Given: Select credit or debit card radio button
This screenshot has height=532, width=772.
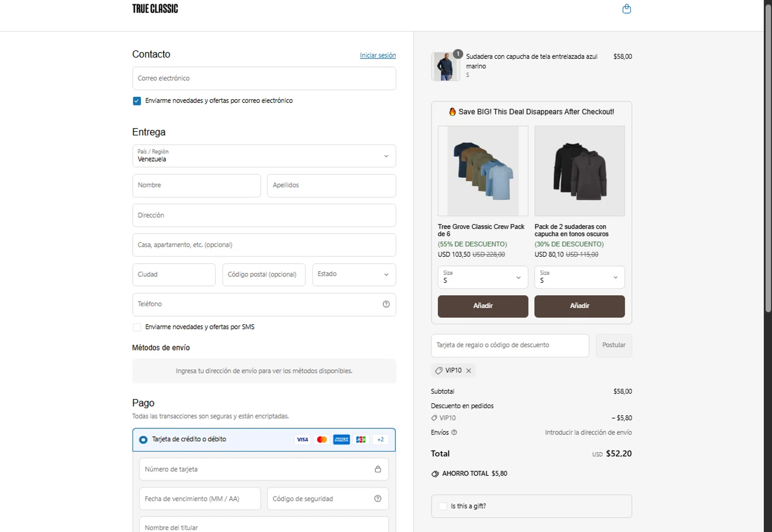Looking at the screenshot, I should tap(143, 439).
